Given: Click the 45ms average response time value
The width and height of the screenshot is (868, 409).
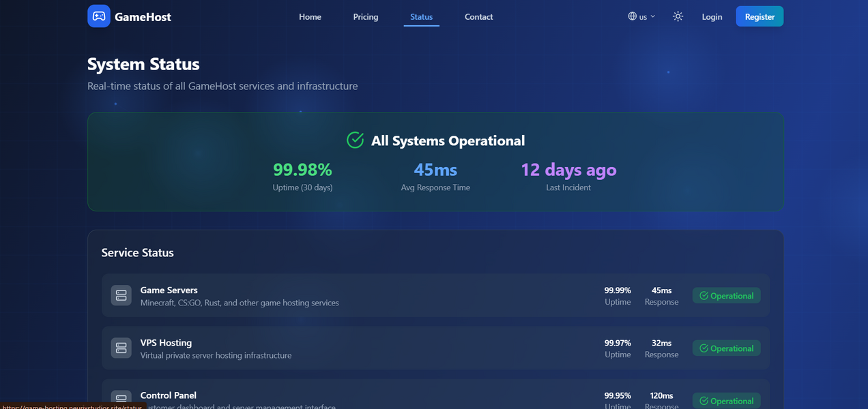Looking at the screenshot, I should (x=435, y=170).
